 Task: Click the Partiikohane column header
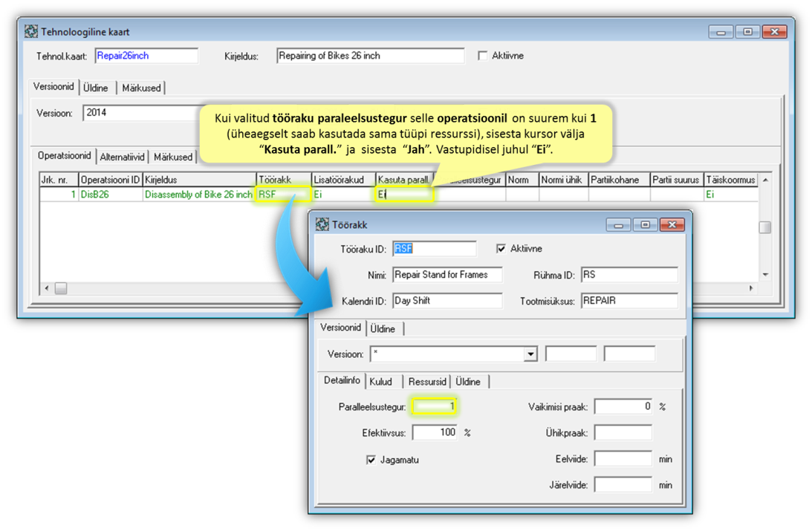point(620,180)
